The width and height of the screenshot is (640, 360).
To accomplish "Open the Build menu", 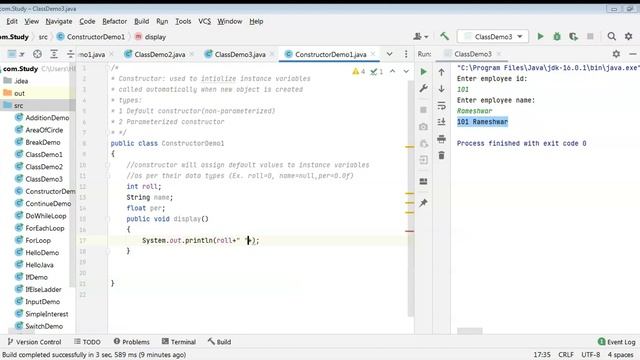I will tap(141, 21).
